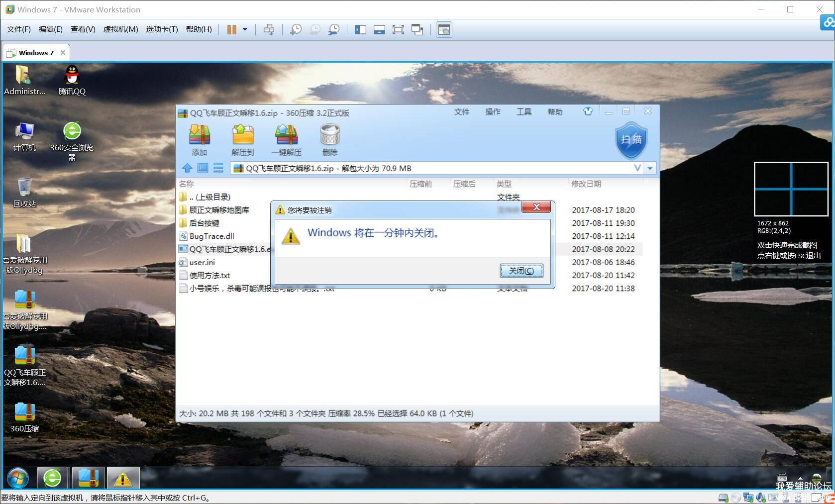This screenshot has height=504, width=835.
Task: Close the 您将要被注销 dialog with X
Action: pos(536,207)
